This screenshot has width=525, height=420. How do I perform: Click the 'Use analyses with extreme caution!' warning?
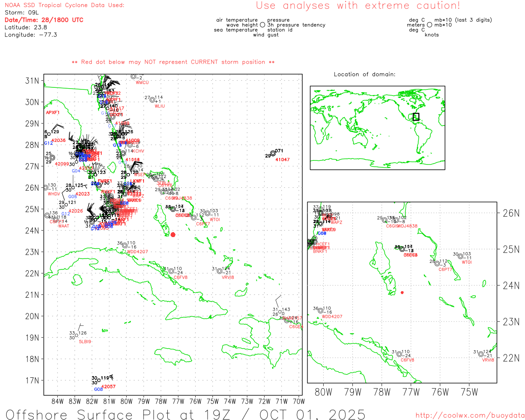(358, 5)
